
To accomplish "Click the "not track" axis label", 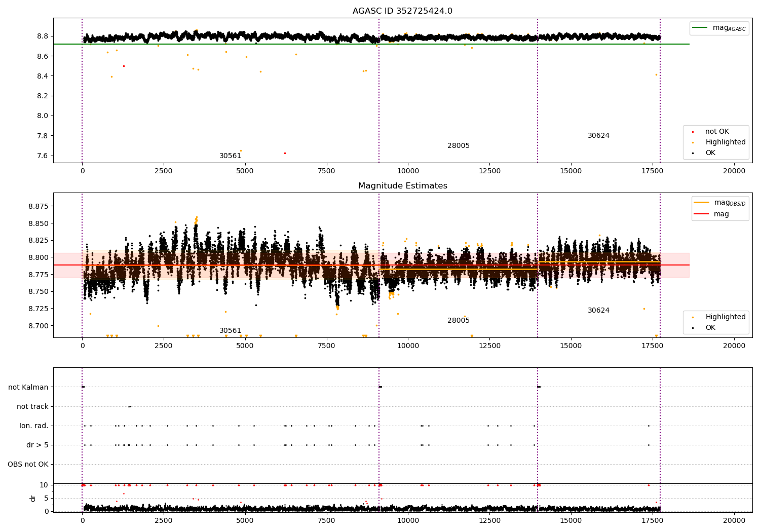I will [32, 407].
